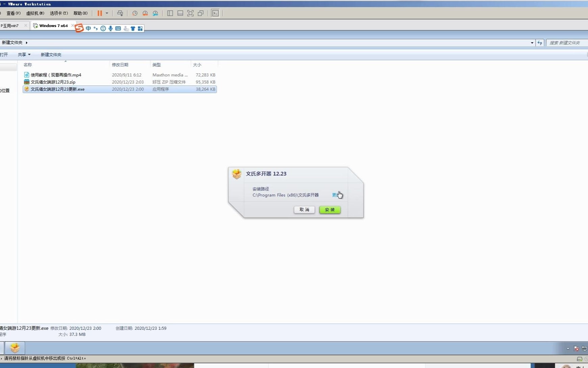Close the P玉用win7 tab
This screenshot has height=368, width=588.
pyautogui.click(x=26, y=26)
